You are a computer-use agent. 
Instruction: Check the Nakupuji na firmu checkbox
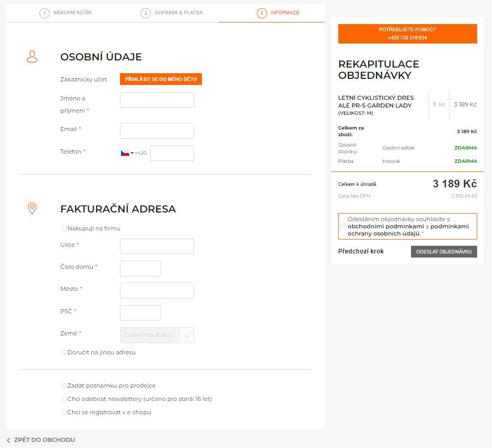tap(65, 228)
